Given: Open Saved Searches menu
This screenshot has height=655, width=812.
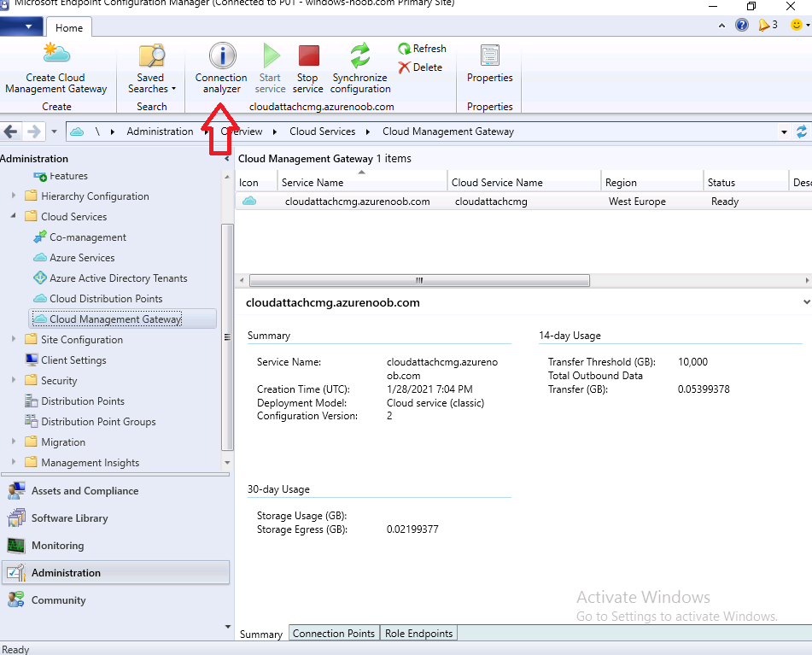Looking at the screenshot, I should tap(151, 69).
